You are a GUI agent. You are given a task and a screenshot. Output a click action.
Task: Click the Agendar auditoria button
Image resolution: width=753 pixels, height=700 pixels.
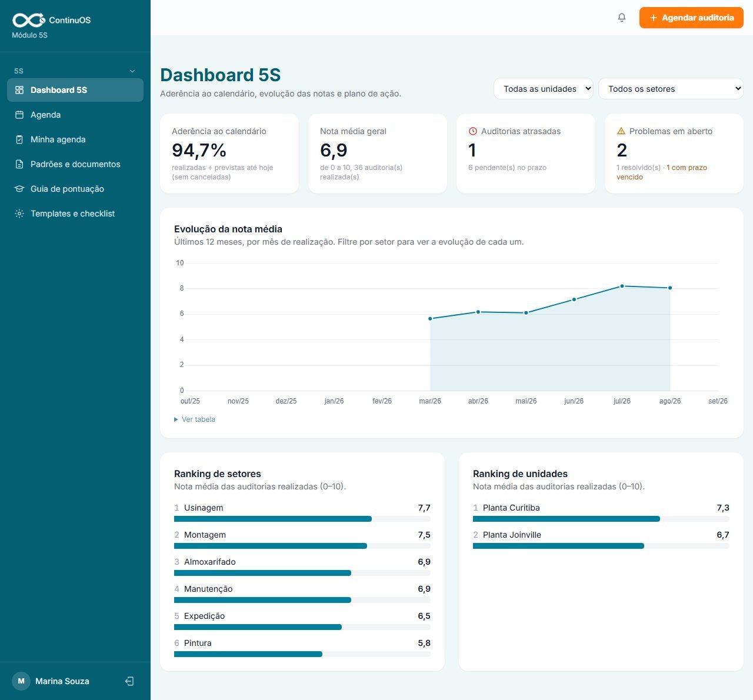691,18
